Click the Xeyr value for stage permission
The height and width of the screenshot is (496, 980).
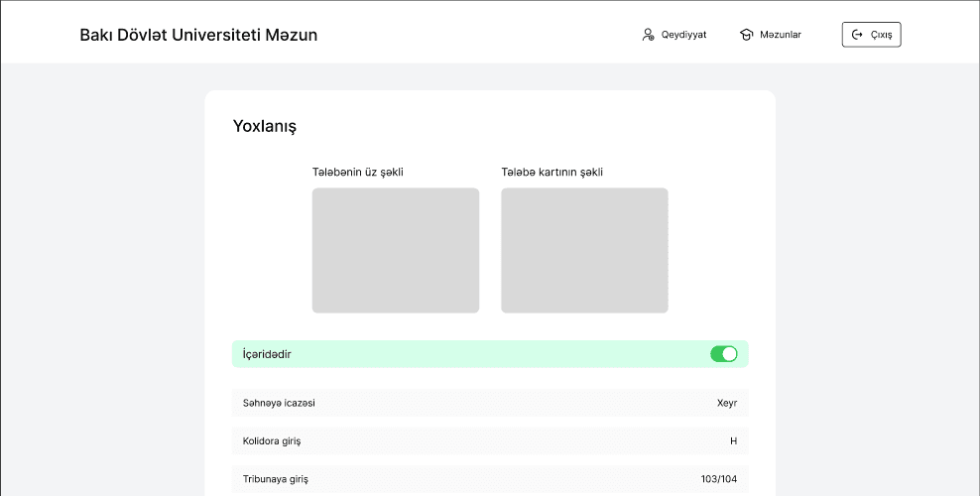pyautogui.click(x=727, y=403)
